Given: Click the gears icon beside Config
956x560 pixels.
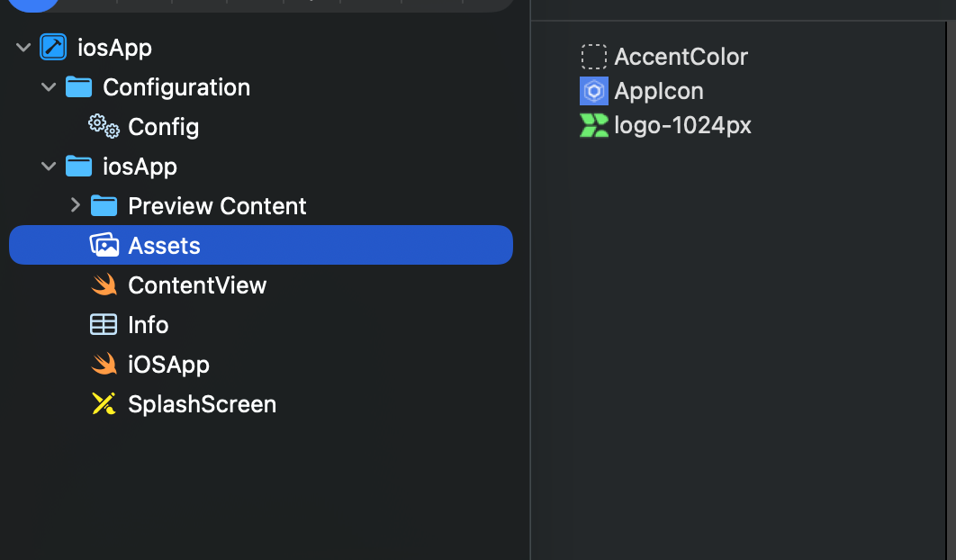Looking at the screenshot, I should pos(104,127).
